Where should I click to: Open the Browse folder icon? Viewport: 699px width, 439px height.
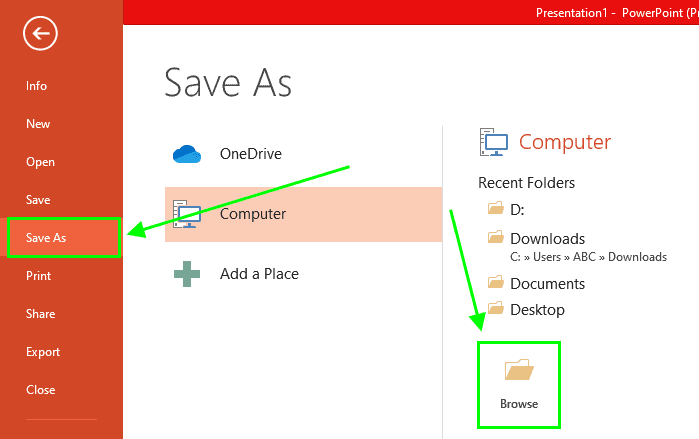pyautogui.click(x=519, y=372)
